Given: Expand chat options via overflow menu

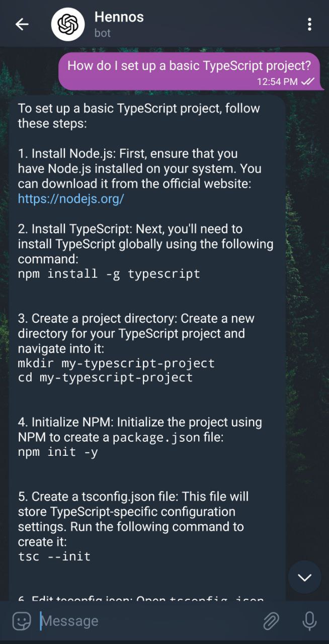Looking at the screenshot, I should coord(310,24).
